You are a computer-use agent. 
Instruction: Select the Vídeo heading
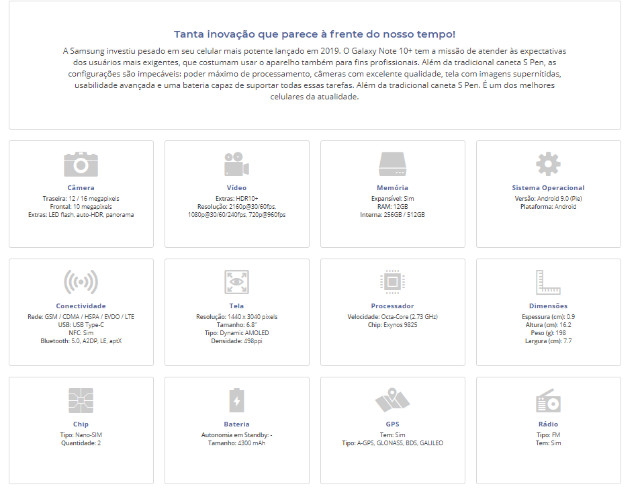point(236,188)
